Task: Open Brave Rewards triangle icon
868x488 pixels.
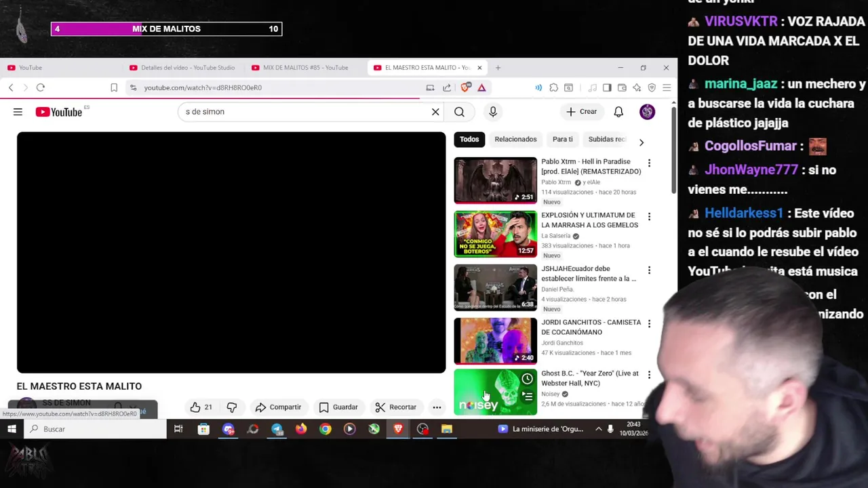Action: pos(481,87)
